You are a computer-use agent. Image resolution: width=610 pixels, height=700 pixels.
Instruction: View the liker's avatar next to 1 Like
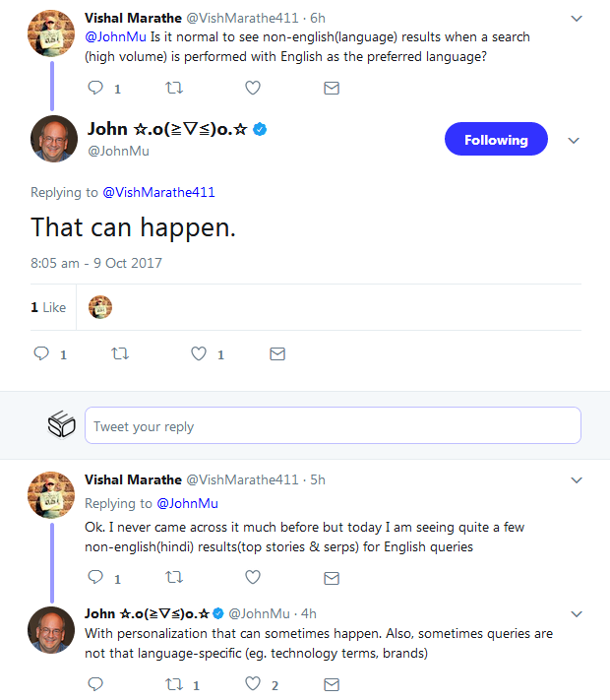pyautogui.click(x=100, y=307)
